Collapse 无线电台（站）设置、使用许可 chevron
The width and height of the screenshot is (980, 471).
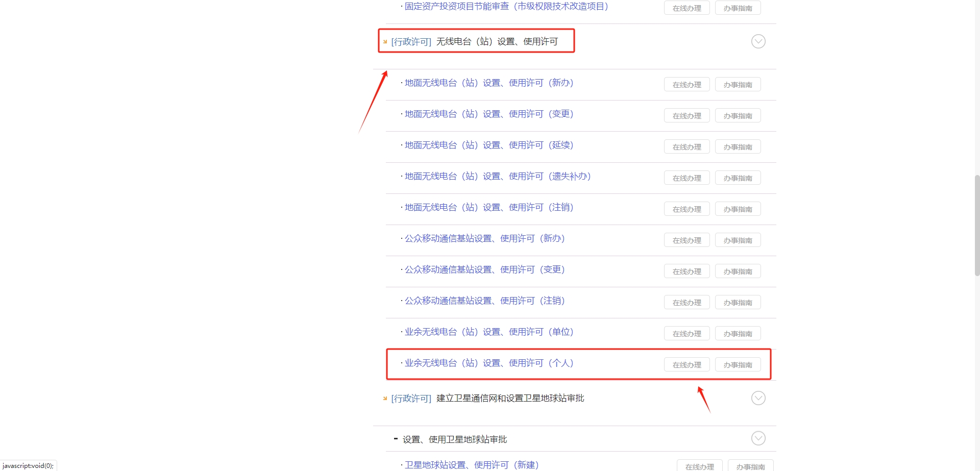758,41
